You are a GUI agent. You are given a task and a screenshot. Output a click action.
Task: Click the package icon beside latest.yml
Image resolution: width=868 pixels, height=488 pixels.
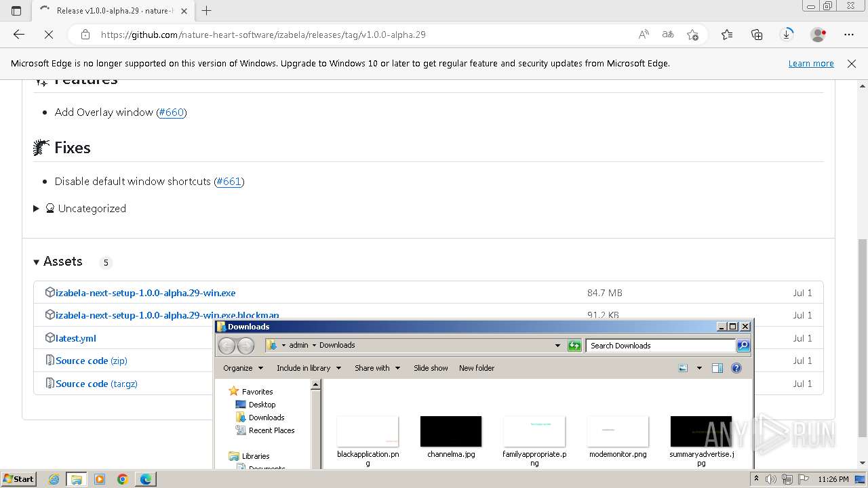pyautogui.click(x=50, y=338)
